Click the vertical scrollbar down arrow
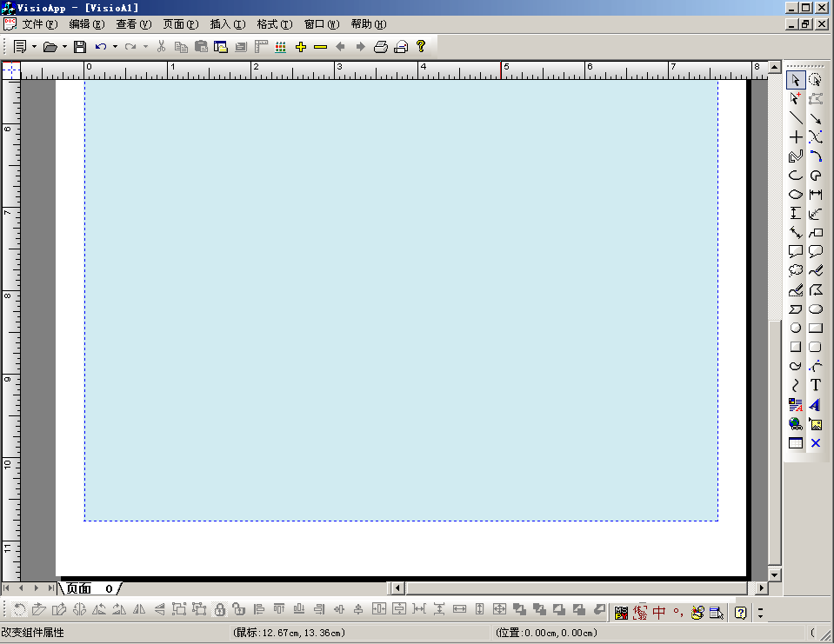This screenshot has width=834, height=644. [775, 574]
